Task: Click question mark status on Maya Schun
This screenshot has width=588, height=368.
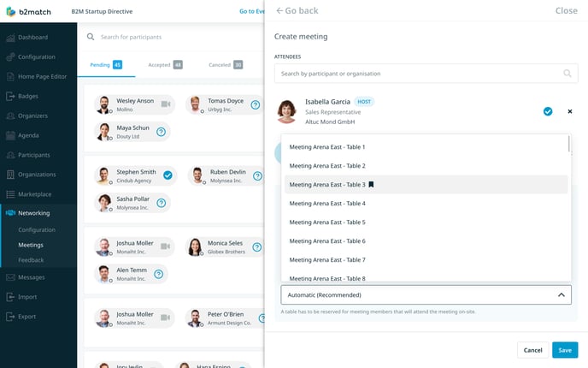Action: [x=161, y=132]
